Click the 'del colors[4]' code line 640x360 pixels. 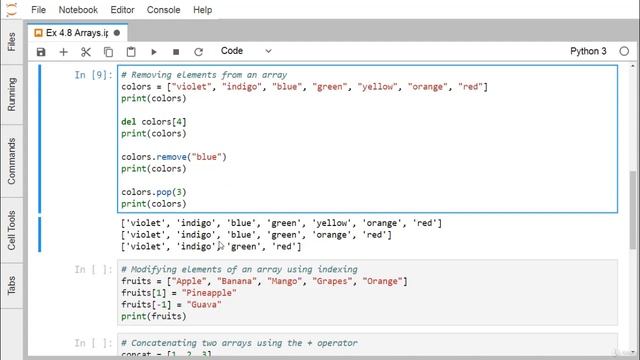[x=153, y=122]
